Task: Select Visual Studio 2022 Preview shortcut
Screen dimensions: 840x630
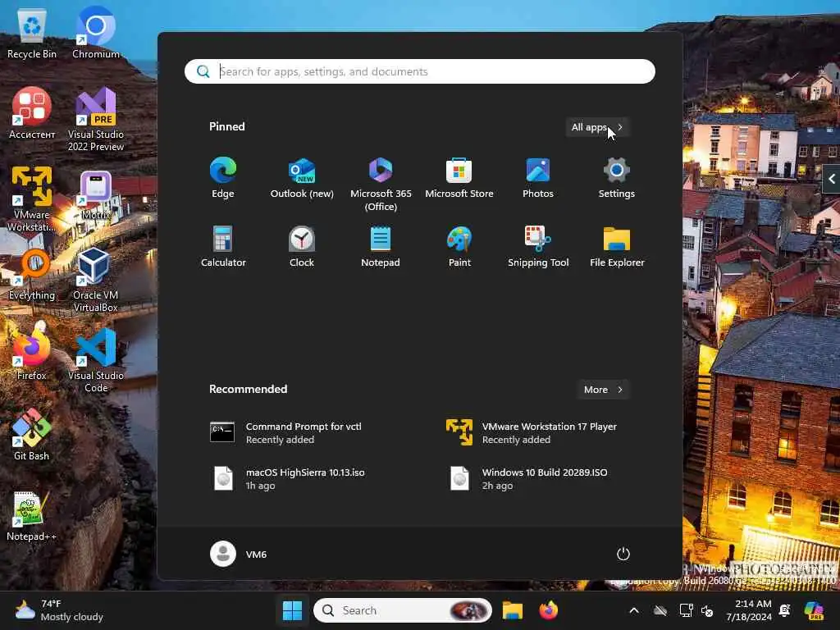Action: coord(96,120)
